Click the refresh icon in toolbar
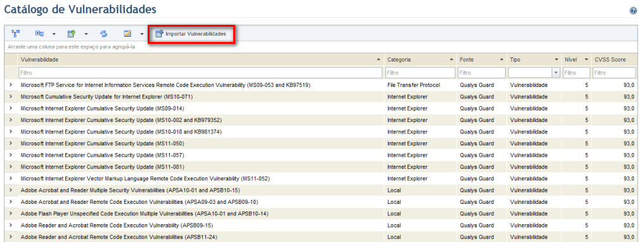This screenshot has height=242, width=644. 103,33
